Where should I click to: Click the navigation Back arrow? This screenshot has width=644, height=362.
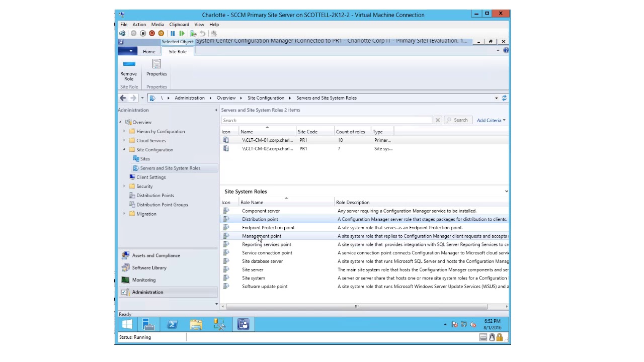click(x=123, y=98)
